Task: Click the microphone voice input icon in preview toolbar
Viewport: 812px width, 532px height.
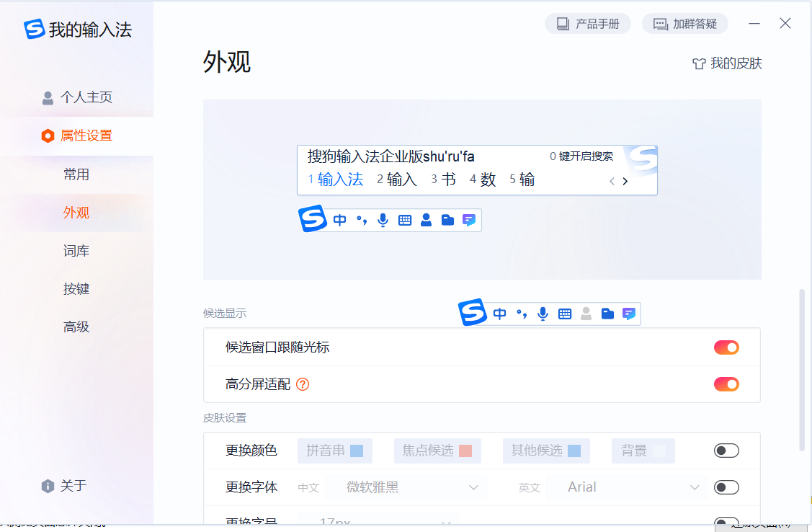Action: pyautogui.click(x=383, y=220)
